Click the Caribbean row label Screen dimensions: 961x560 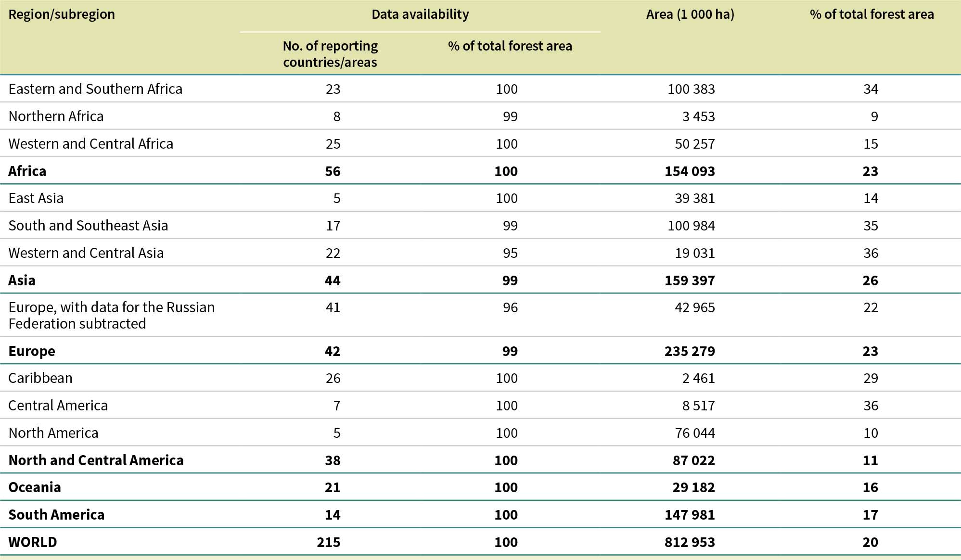40,378
